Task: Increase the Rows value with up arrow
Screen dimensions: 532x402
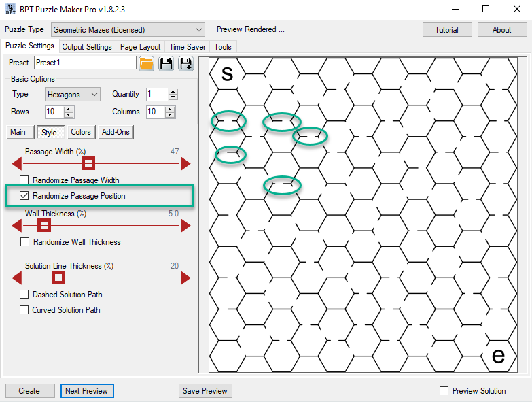Action: point(69,109)
